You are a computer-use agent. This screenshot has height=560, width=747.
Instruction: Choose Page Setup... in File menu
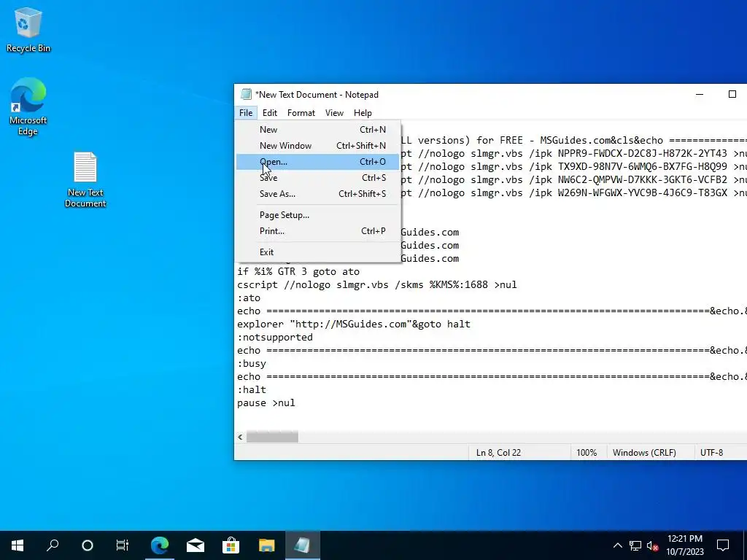(318, 215)
